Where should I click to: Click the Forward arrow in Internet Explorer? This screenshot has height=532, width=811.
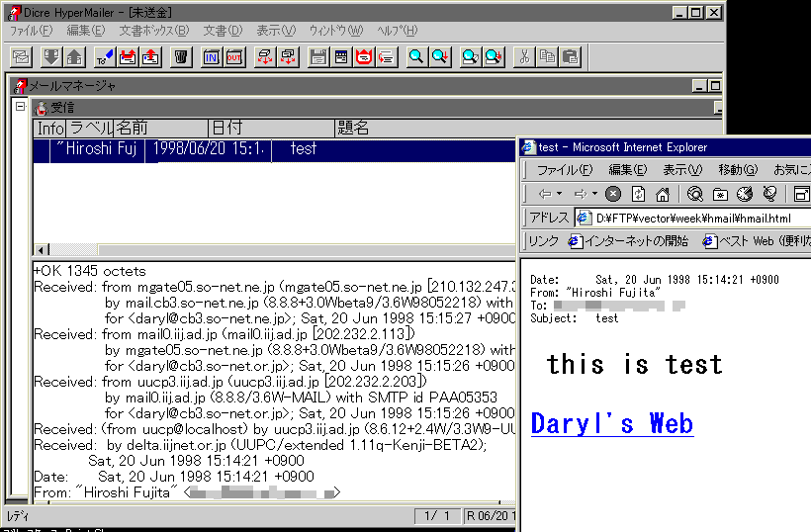(x=581, y=194)
